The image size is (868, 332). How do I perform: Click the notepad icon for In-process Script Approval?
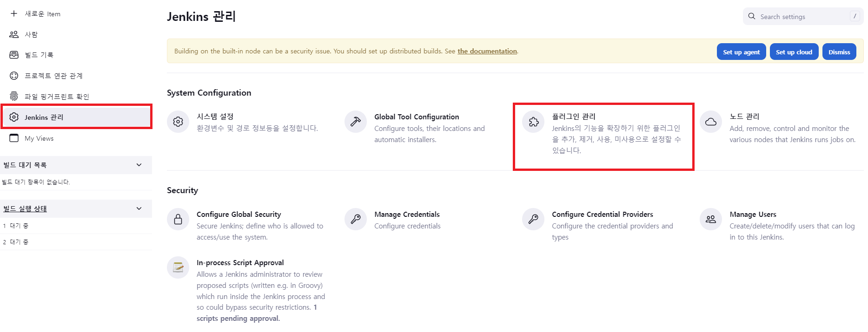click(178, 267)
